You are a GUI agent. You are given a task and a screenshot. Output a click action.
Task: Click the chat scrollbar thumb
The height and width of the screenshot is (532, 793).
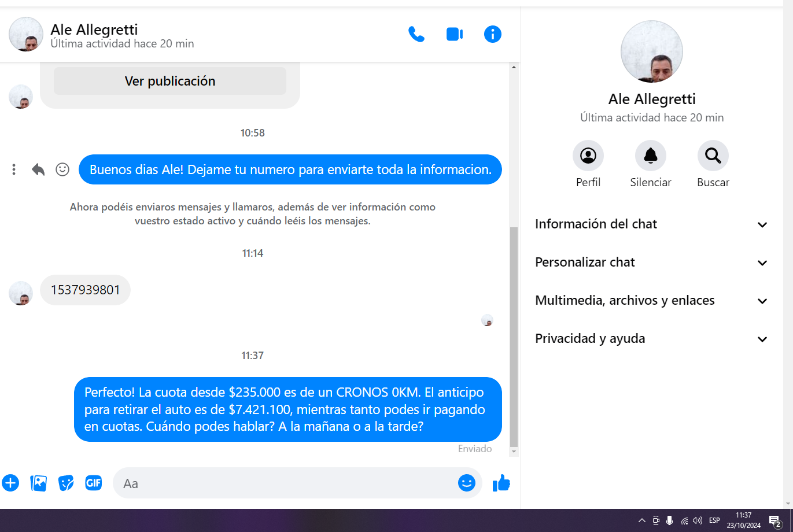click(x=514, y=337)
